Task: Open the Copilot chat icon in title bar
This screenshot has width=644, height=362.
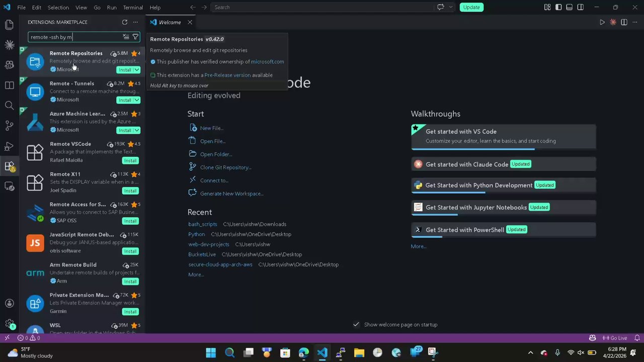Action: pyautogui.click(x=441, y=7)
